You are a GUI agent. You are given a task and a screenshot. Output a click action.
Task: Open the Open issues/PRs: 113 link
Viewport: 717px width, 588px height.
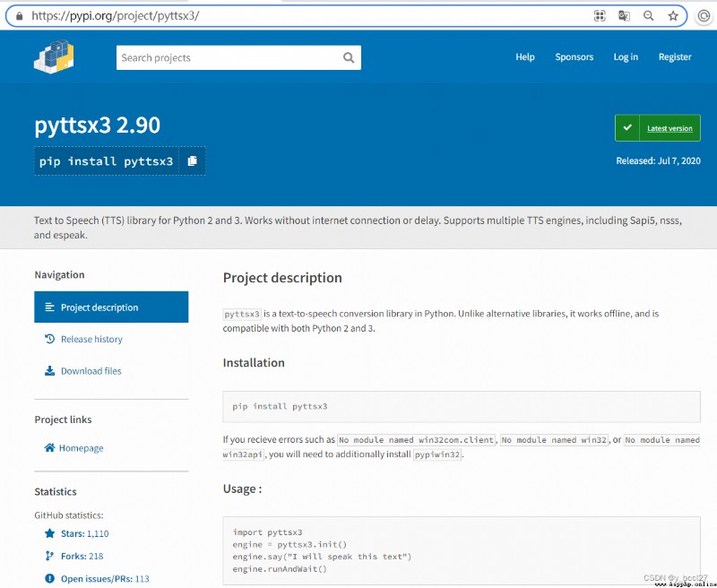[105, 579]
